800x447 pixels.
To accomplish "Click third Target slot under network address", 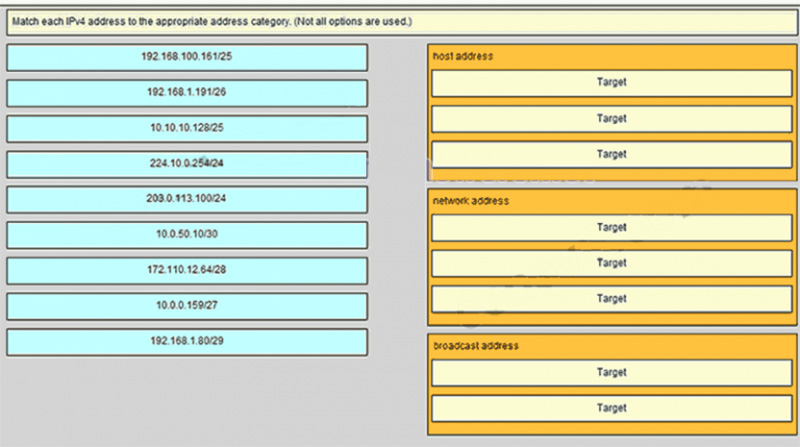I will 611,299.
